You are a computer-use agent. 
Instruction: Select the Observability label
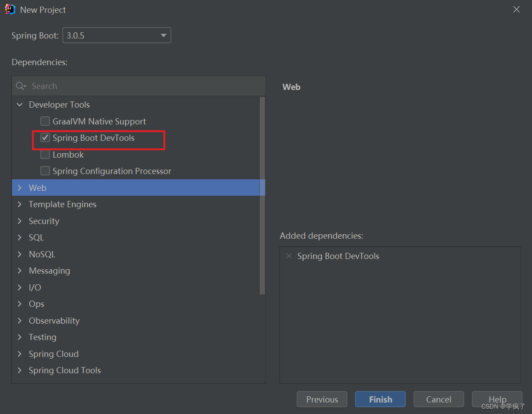[x=54, y=321]
